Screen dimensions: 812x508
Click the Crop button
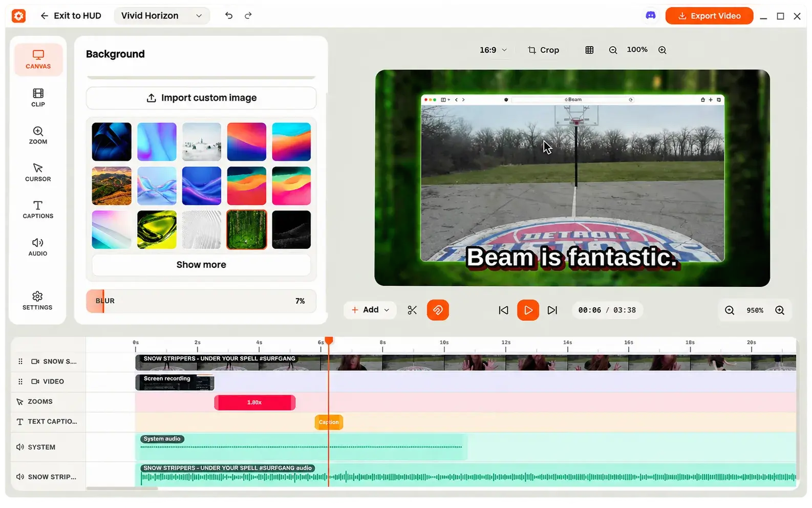tap(544, 50)
